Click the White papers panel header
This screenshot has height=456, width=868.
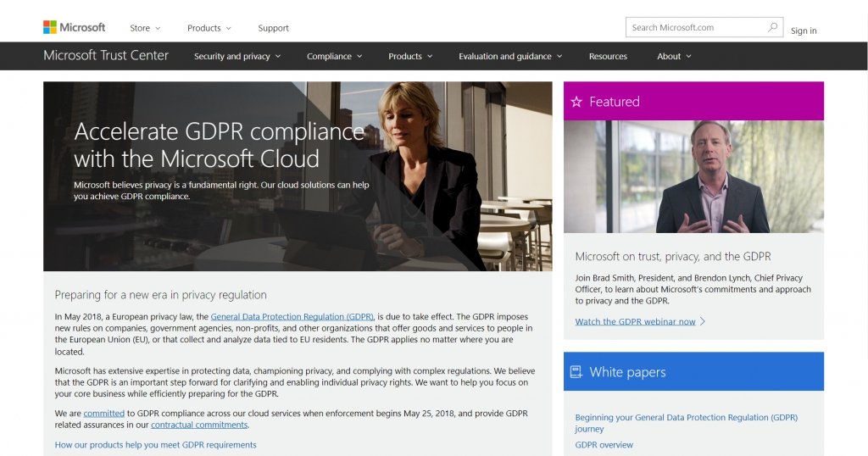[693, 371]
